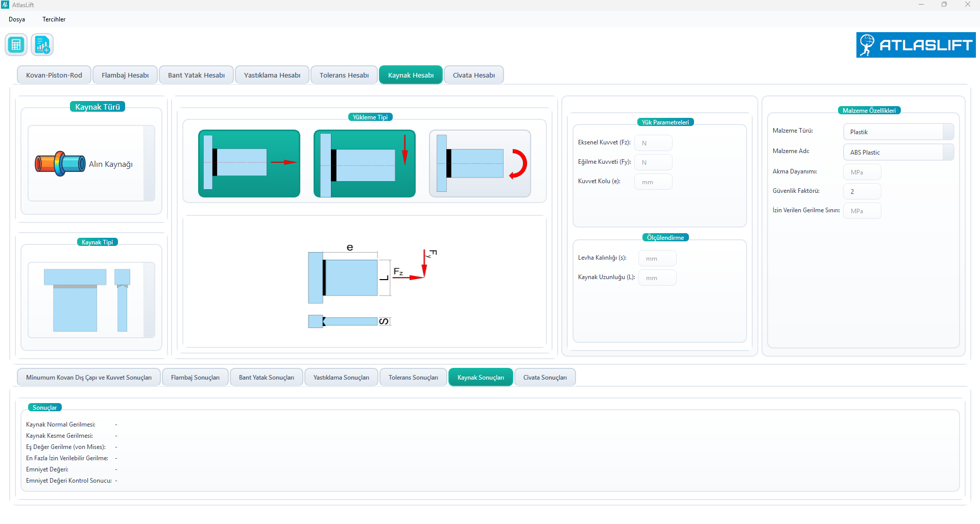This screenshot has width=980, height=524.
Task: Select the bending force loading type image
Action: point(364,163)
